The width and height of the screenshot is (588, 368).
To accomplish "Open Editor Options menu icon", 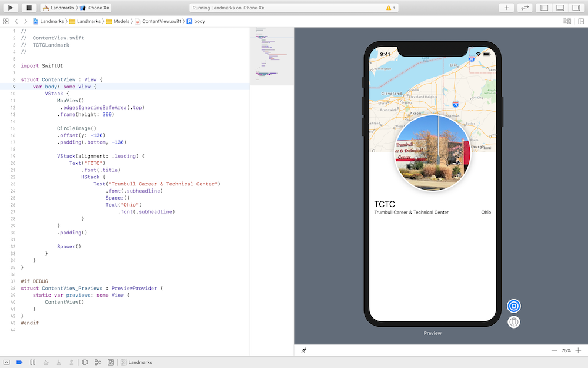I will [x=567, y=21].
